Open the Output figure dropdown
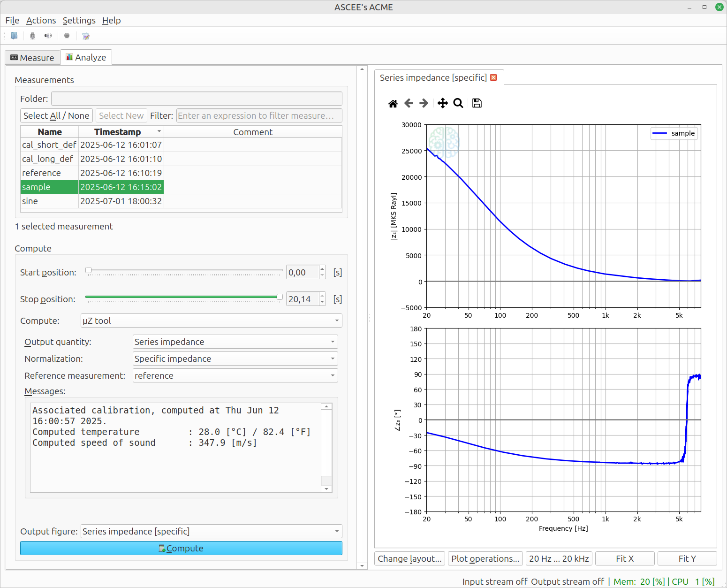The width and height of the screenshot is (727, 588). (x=212, y=531)
